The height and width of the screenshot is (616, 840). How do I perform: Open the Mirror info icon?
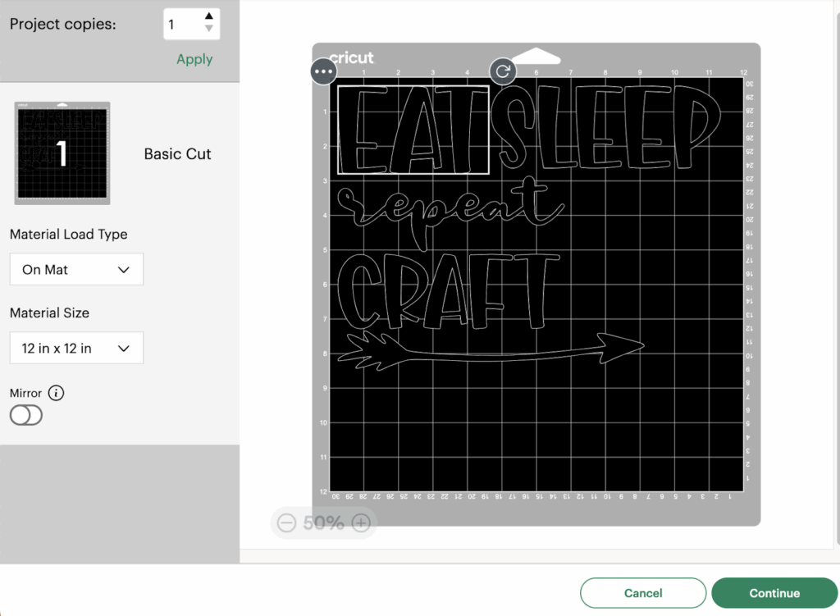click(56, 393)
